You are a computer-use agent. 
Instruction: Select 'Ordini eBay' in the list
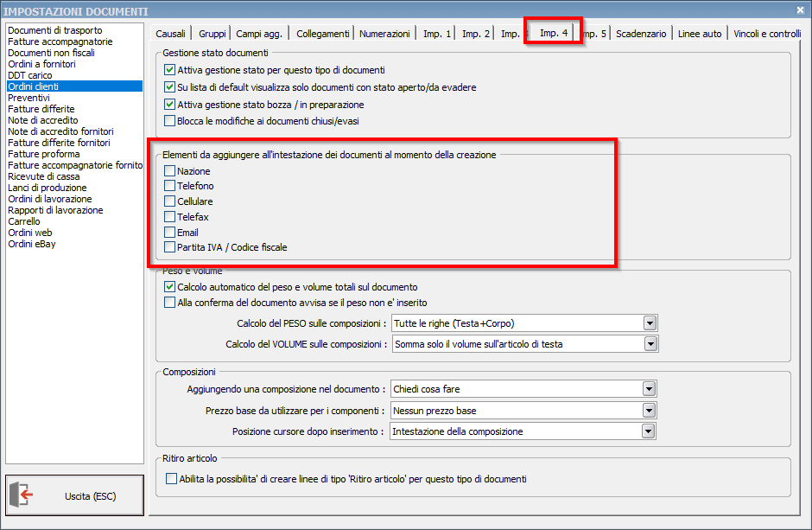74,244
